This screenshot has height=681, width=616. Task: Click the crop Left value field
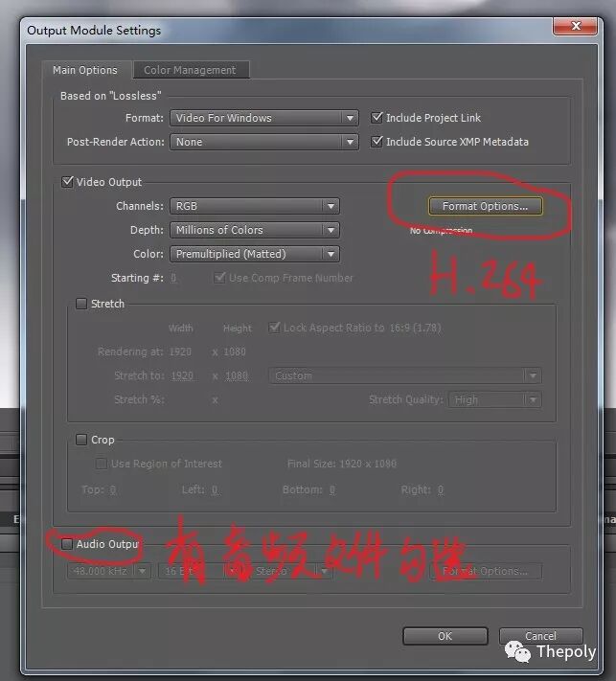point(215,489)
